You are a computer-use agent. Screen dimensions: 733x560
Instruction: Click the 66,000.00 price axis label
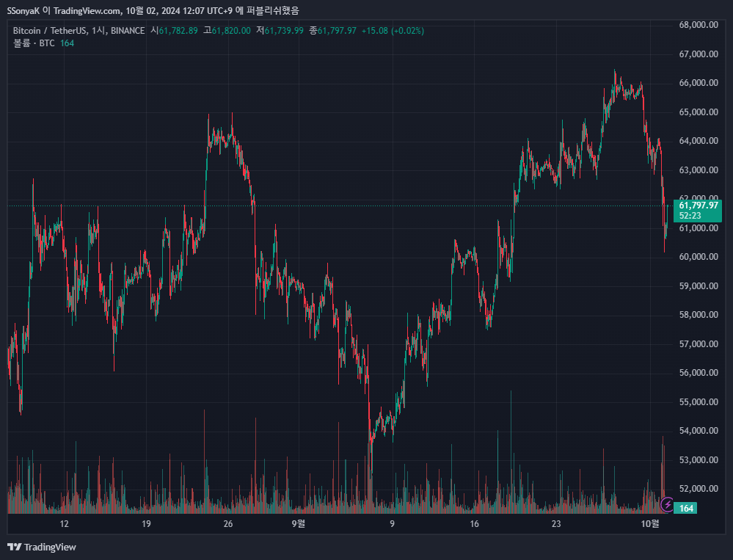pos(699,83)
